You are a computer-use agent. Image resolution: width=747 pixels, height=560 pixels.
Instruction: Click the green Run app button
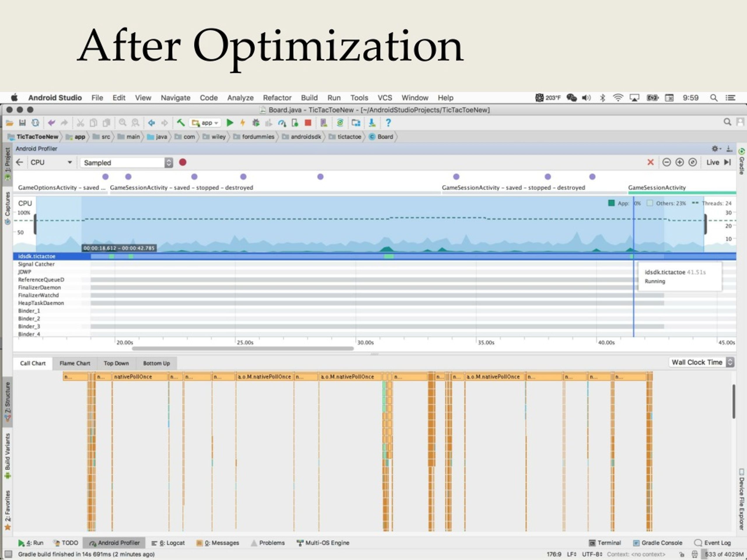click(x=230, y=123)
